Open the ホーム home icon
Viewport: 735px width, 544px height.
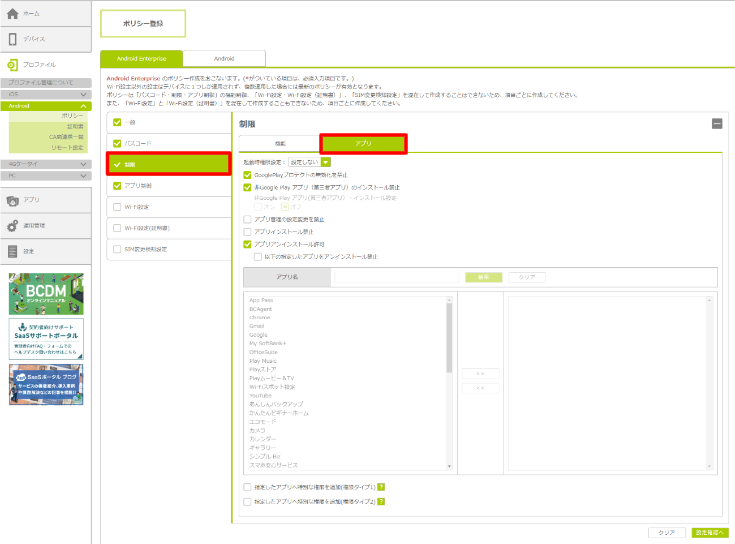(x=12, y=15)
